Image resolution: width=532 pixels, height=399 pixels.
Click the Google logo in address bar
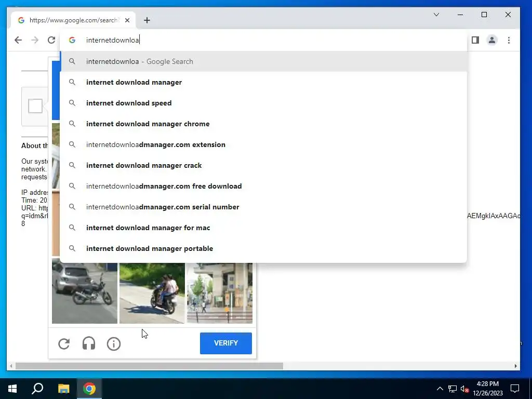pos(72,40)
